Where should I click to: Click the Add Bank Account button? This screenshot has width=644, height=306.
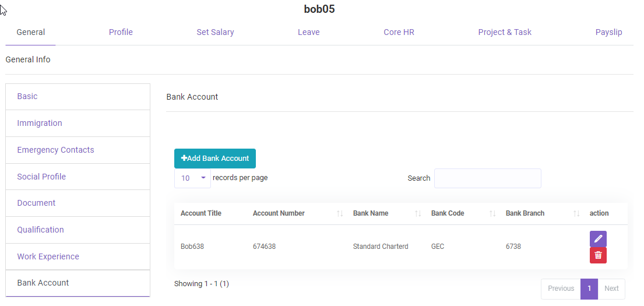(x=215, y=159)
